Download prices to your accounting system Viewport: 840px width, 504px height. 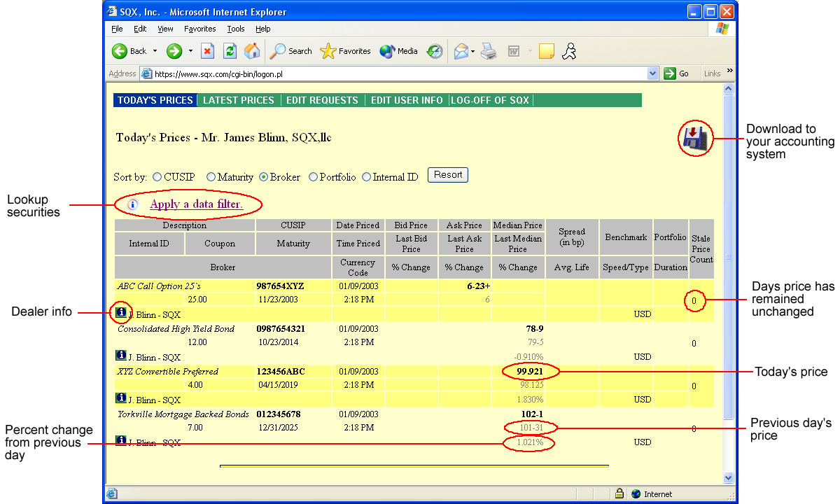(x=695, y=139)
